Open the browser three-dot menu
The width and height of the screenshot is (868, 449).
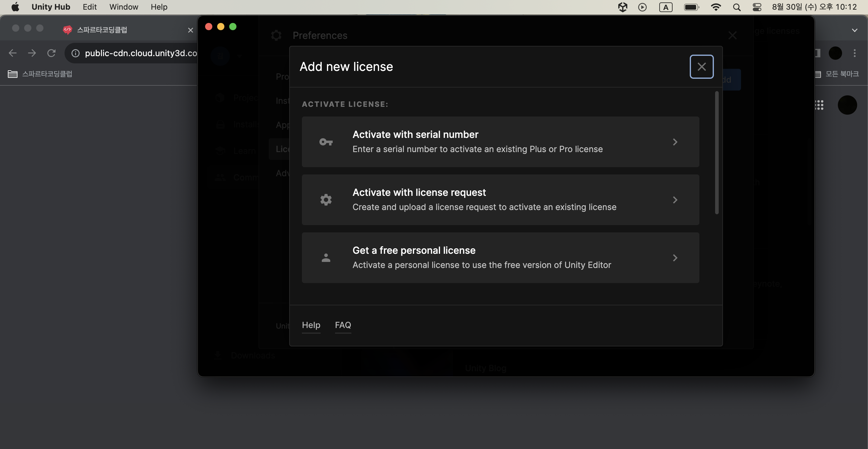[x=854, y=53]
